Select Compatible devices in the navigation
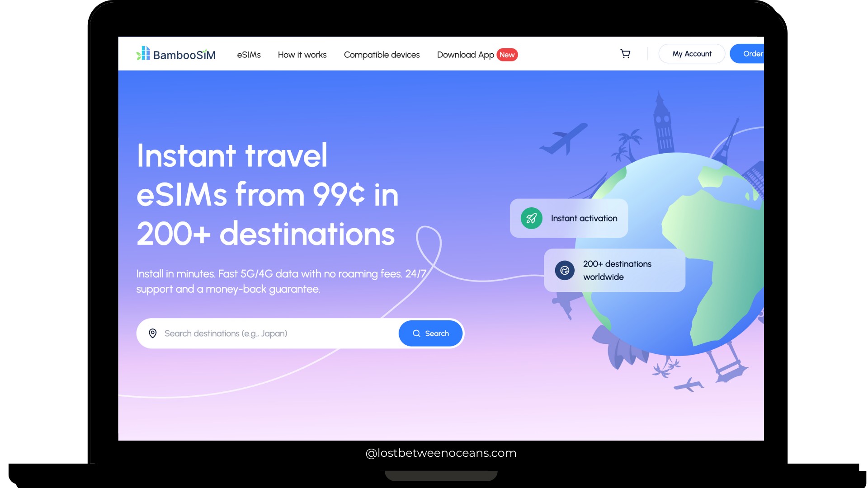The width and height of the screenshot is (868, 488). coord(382,55)
